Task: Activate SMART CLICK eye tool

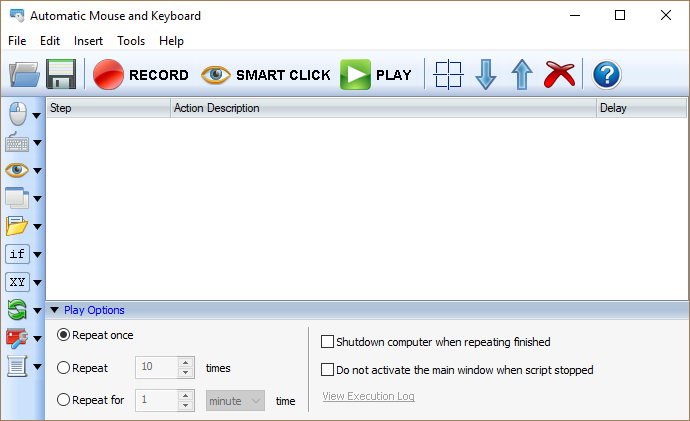Action: click(x=266, y=75)
